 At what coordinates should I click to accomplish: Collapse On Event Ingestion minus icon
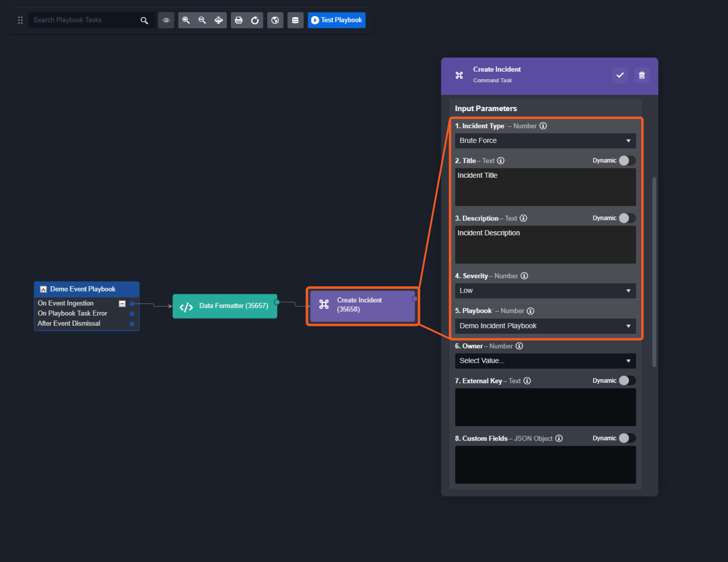[x=122, y=303]
